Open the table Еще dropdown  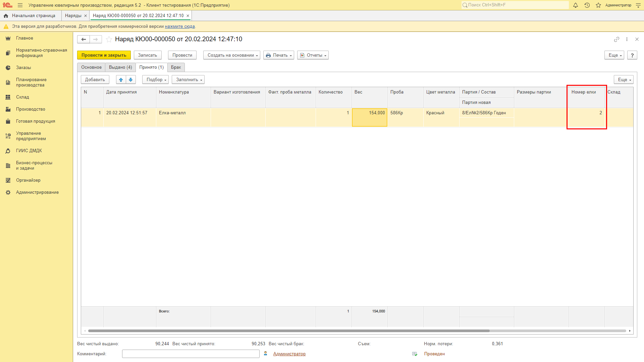(x=624, y=80)
